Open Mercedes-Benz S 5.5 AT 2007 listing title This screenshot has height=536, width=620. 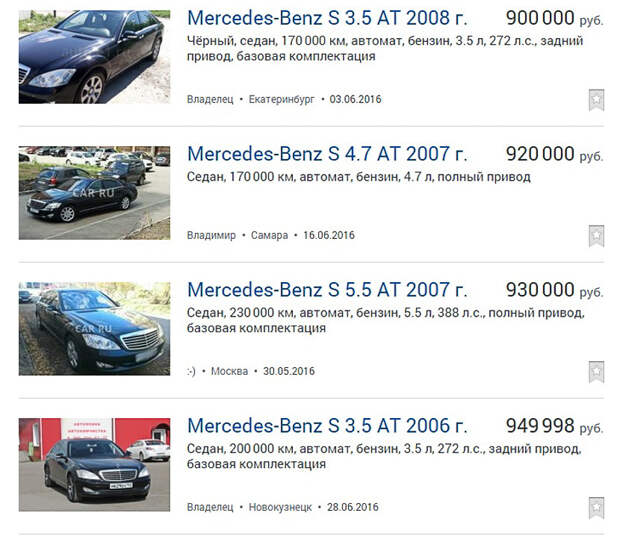coord(327,290)
